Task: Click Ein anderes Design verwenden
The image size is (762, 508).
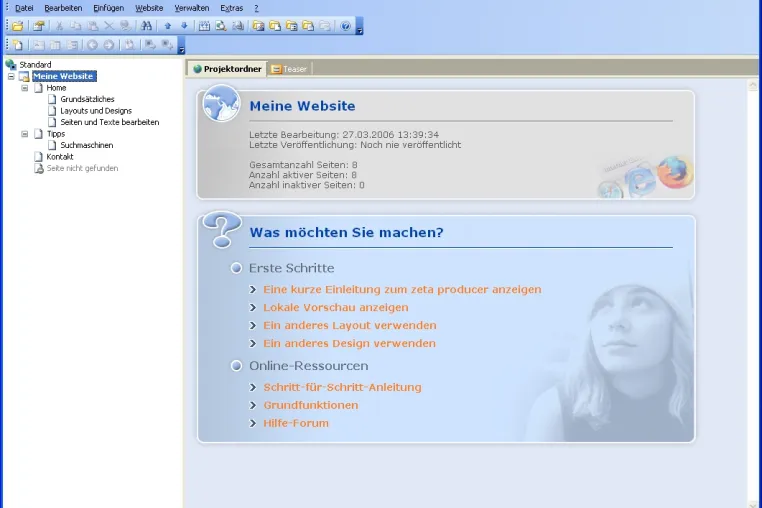Action: pyautogui.click(x=349, y=343)
